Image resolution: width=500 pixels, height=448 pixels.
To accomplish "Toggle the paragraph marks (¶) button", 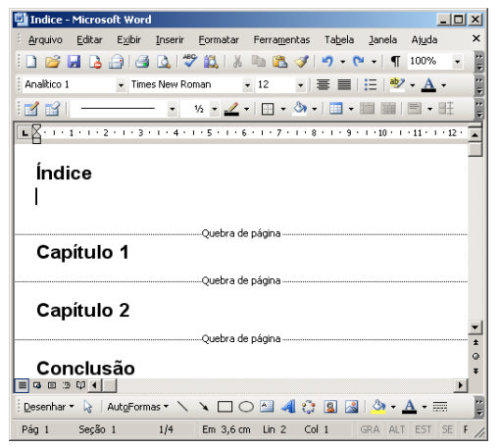I will [x=395, y=61].
